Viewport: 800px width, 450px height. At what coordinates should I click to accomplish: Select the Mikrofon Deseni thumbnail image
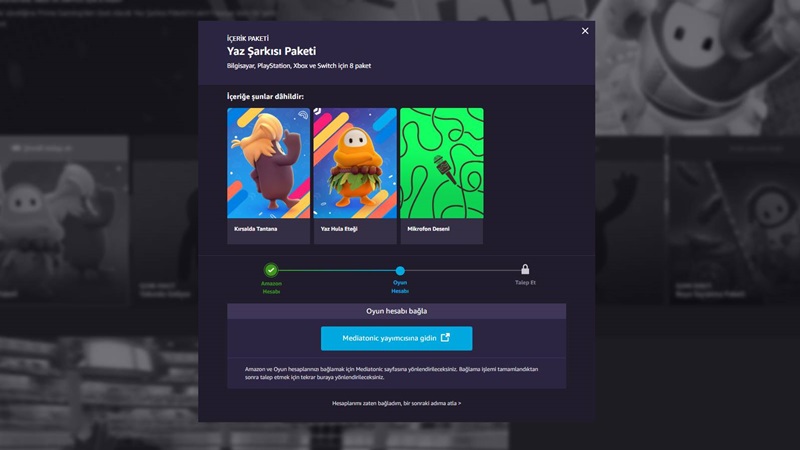point(442,163)
